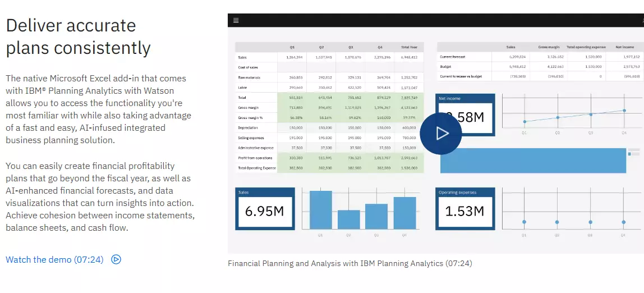
Task: Click the 'Total Year' column header
Action: 409,47
